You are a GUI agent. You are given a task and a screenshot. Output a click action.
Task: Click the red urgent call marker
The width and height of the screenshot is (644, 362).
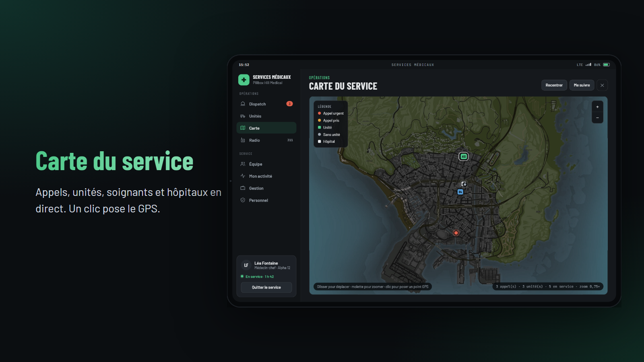click(x=456, y=233)
